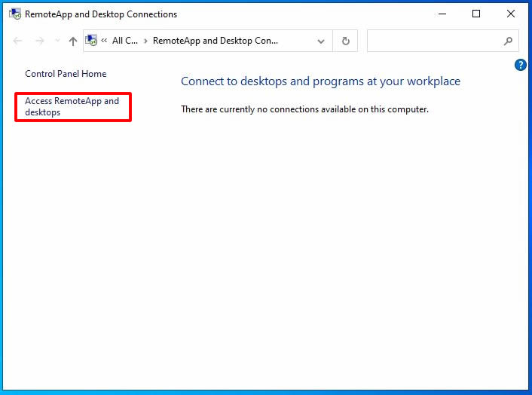Open Control Panel Home link
The image size is (532, 395).
[66, 74]
